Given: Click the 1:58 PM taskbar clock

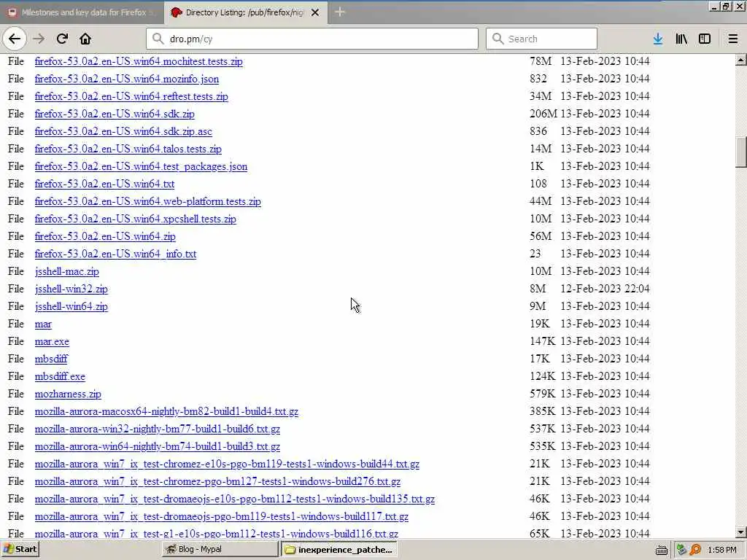Looking at the screenshot, I should pyautogui.click(x=721, y=550).
